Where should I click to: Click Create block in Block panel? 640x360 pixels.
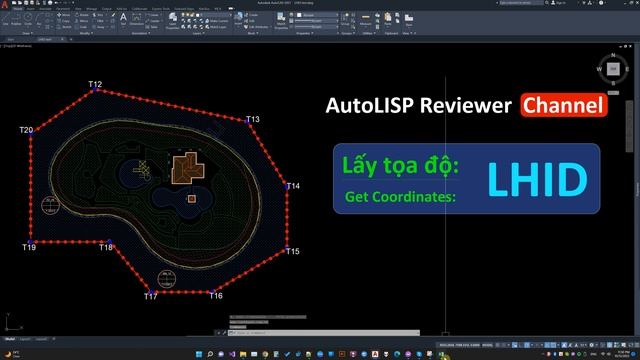251,15
